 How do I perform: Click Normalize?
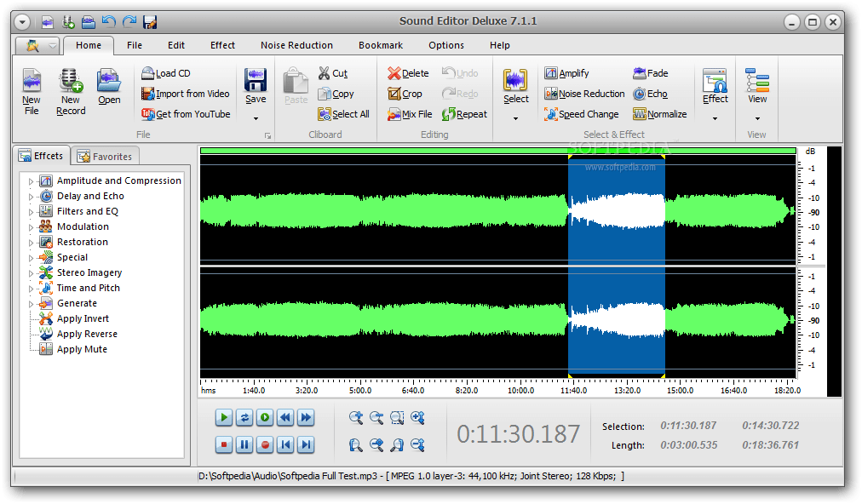pyautogui.click(x=659, y=114)
